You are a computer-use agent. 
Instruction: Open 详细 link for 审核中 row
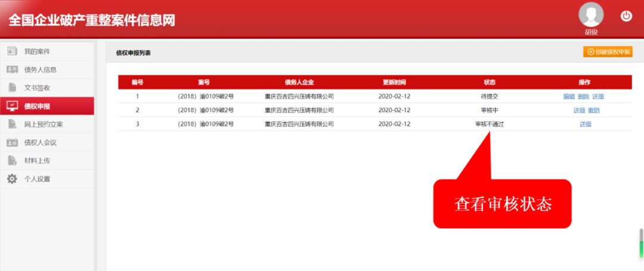(579, 110)
